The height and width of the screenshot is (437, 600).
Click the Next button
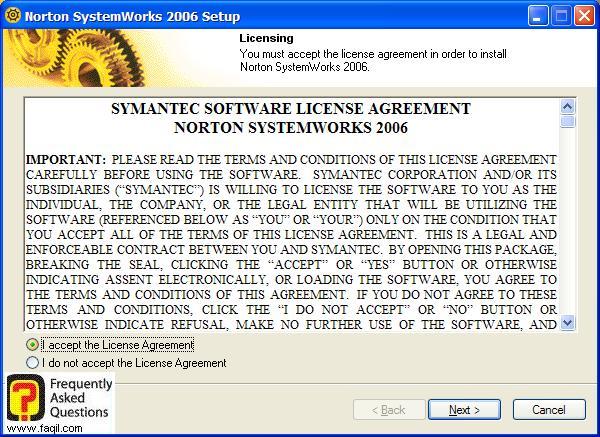[464, 410]
